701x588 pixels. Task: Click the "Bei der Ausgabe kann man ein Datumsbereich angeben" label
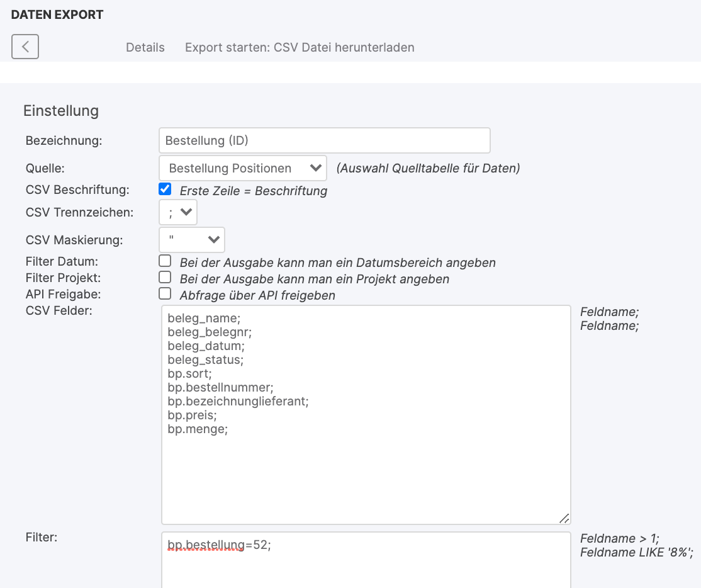pyautogui.click(x=337, y=263)
